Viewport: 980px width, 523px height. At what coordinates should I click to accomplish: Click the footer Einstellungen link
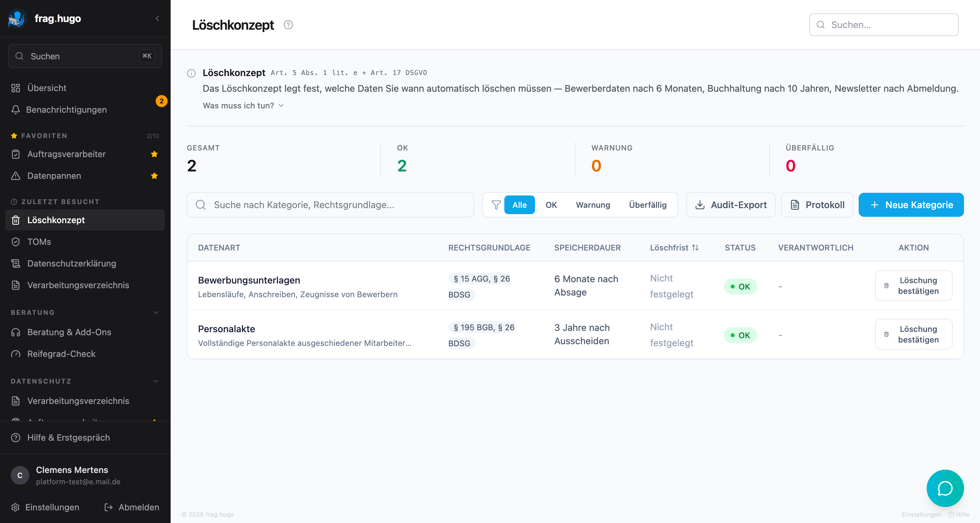921,514
